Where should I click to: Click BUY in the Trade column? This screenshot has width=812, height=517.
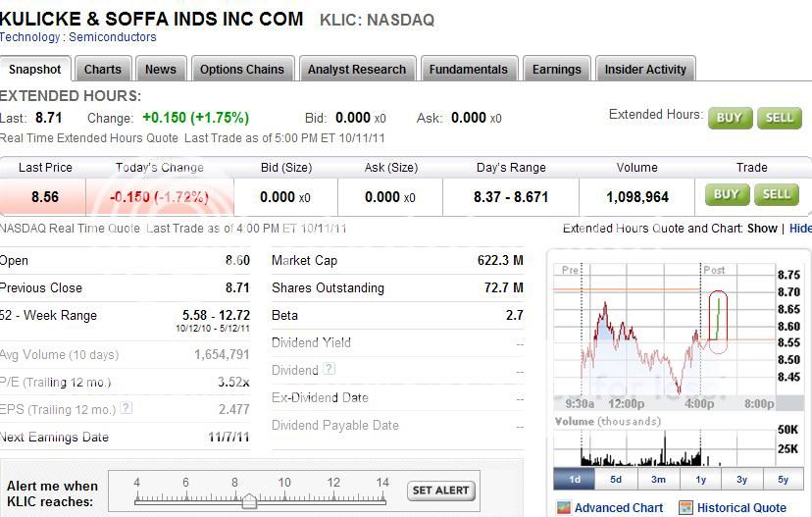click(727, 194)
